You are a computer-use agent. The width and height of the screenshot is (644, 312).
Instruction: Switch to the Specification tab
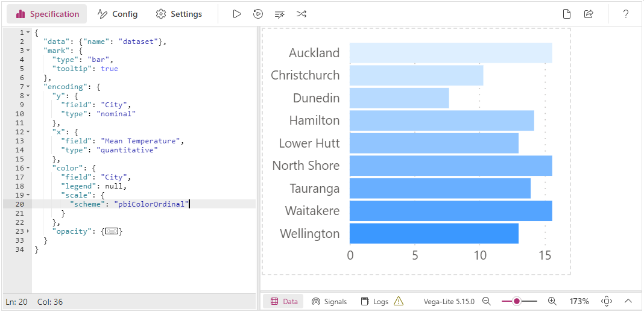click(47, 14)
